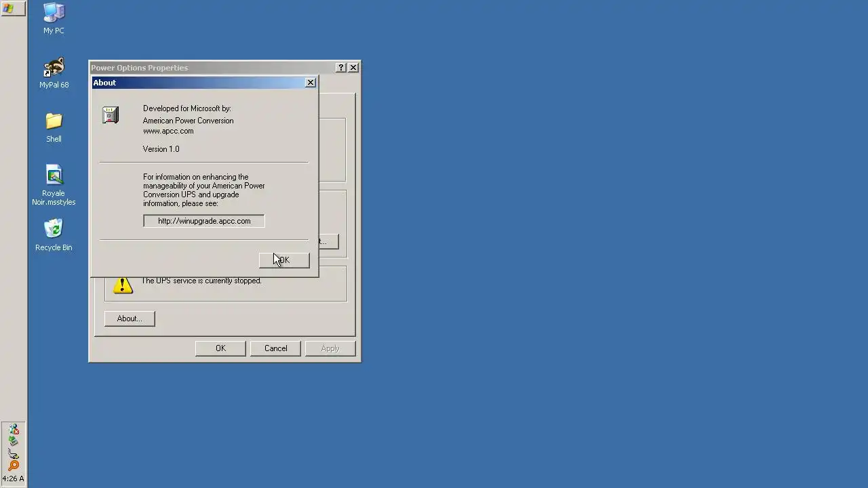Click OK in Power Options Properties
Image resolution: width=868 pixels, height=488 pixels.
(220, 348)
